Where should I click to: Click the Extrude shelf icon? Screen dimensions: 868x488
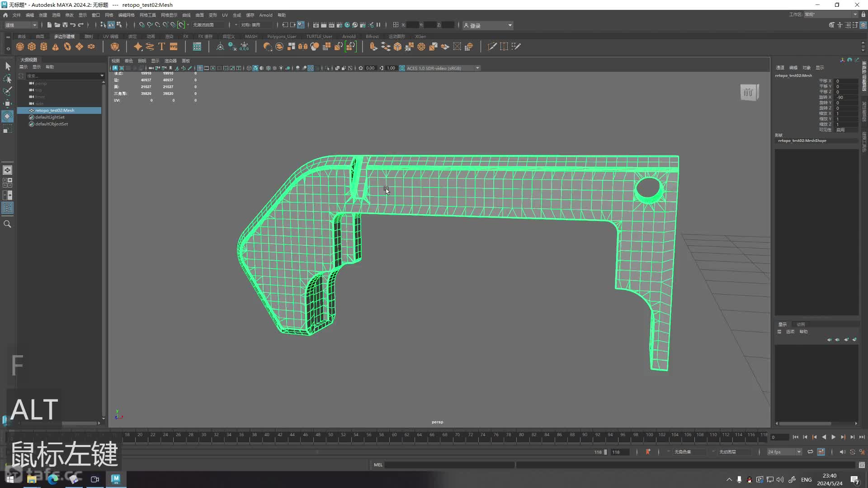tap(373, 47)
